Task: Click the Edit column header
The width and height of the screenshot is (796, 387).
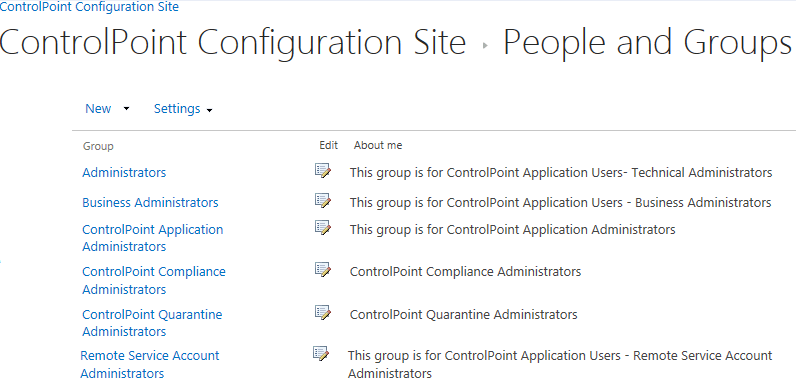Action: click(x=328, y=145)
